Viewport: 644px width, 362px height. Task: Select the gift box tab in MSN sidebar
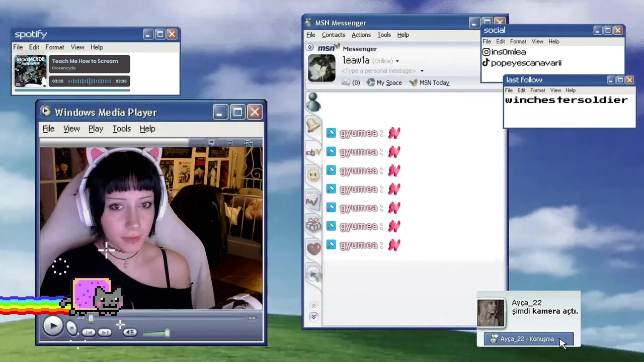coord(313,224)
